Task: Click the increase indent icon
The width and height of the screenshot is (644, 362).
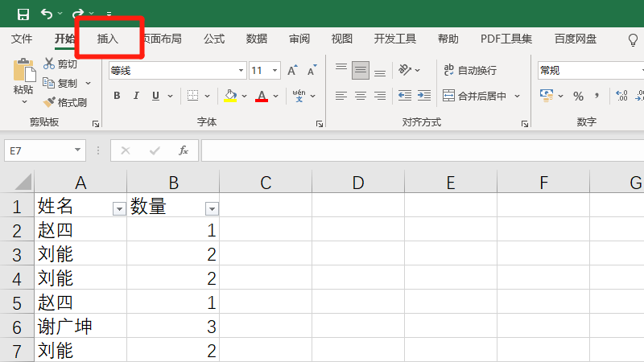Action: tap(424, 96)
